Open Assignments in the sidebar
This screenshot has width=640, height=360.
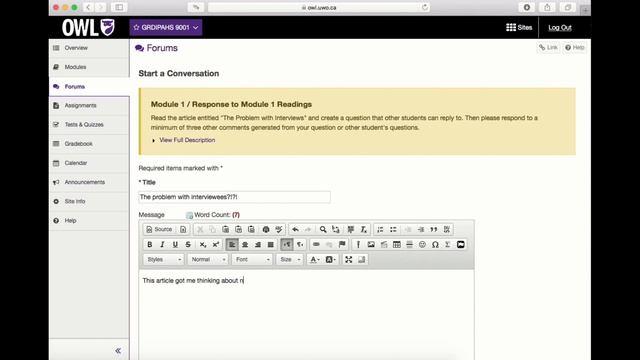point(89,105)
